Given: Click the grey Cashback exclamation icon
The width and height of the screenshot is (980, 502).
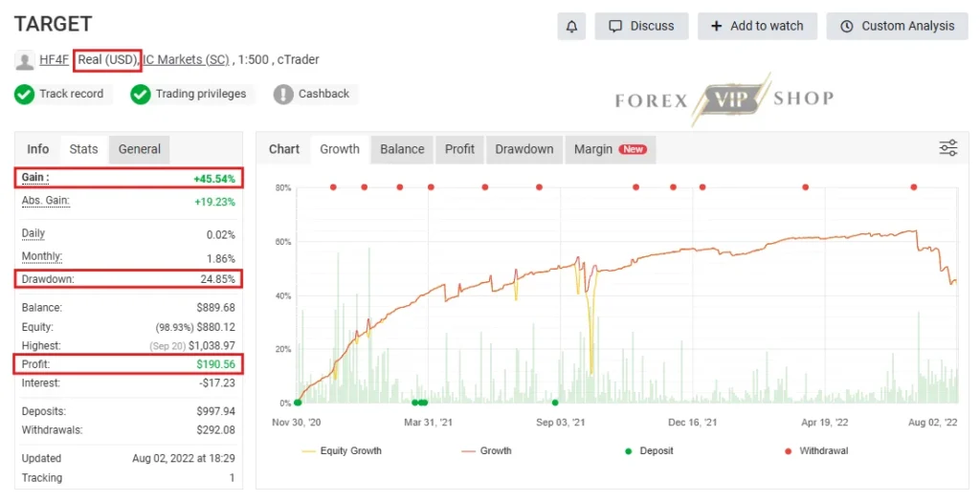Looking at the screenshot, I should coord(283,95).
